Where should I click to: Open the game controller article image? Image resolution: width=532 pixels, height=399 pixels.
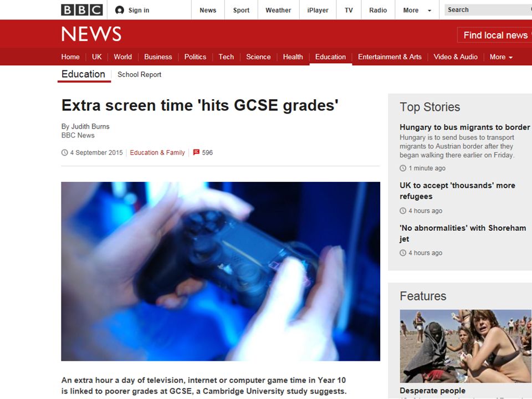(221, 272)
